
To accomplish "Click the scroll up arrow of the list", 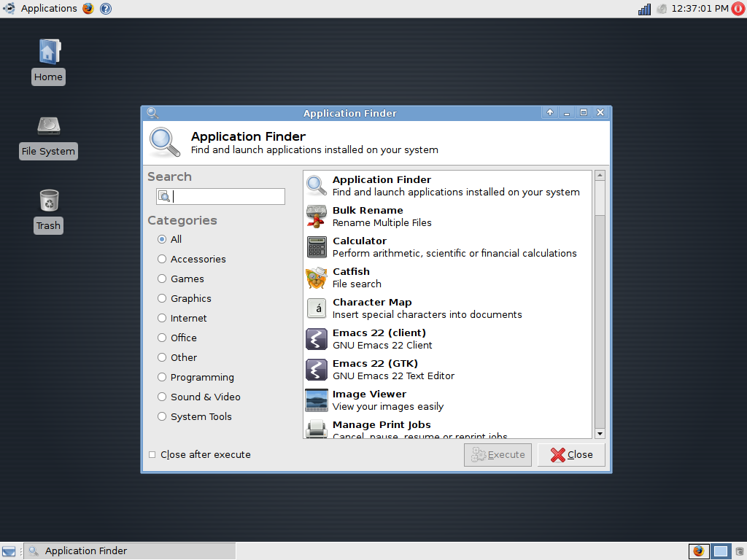I will 600,176.
